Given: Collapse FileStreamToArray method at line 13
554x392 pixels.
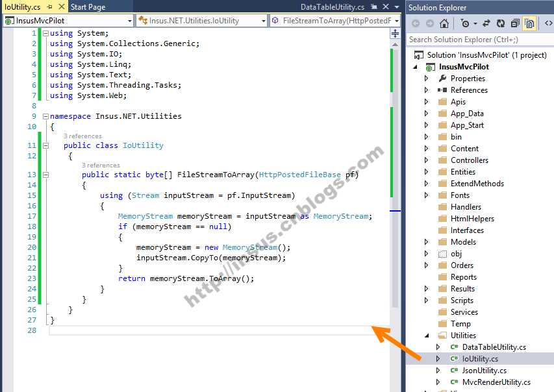Looking at the screenshot, I should point(45,175).
